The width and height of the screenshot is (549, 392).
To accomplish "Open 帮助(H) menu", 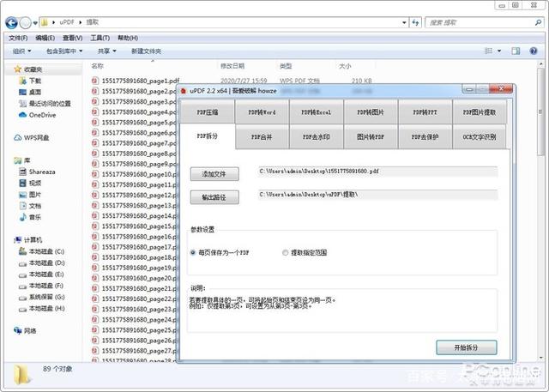I will pyautogui.click(x=128, y=38).
